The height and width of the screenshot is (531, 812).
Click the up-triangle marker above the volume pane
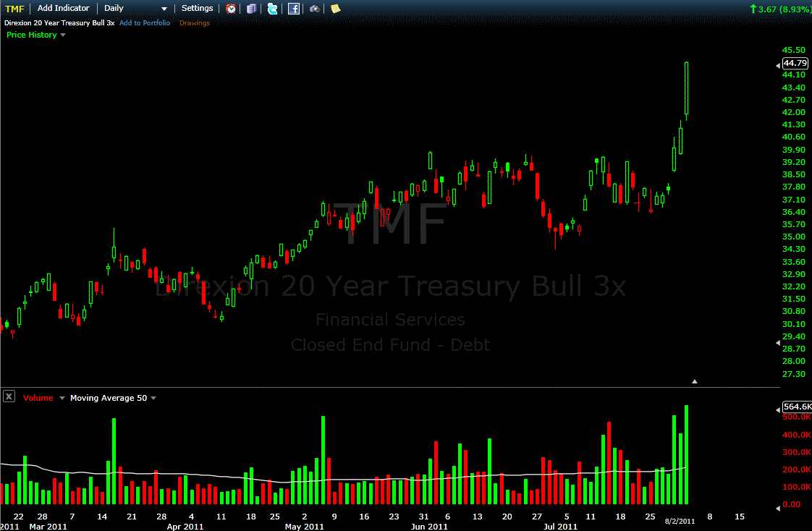click(695, 381)
